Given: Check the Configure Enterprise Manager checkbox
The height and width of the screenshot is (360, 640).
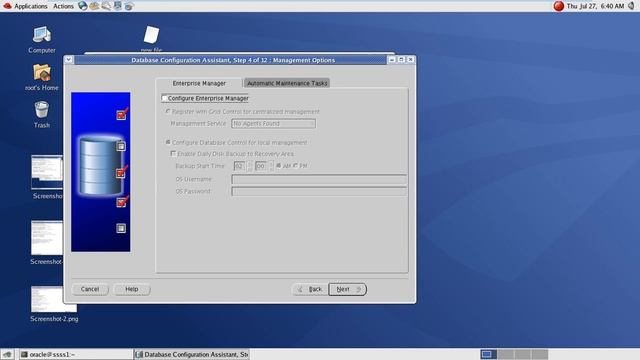Looking at the screenshot, I should tap(164, 98).
